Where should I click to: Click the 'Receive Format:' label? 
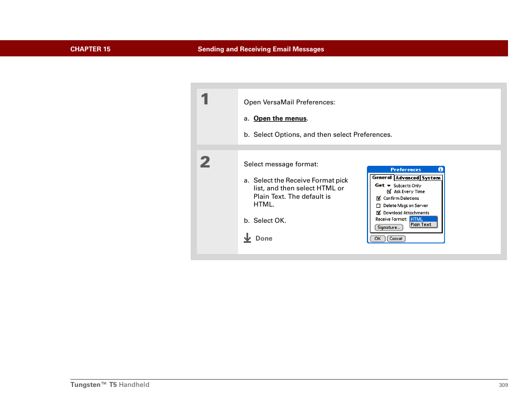tap(391, 219)
